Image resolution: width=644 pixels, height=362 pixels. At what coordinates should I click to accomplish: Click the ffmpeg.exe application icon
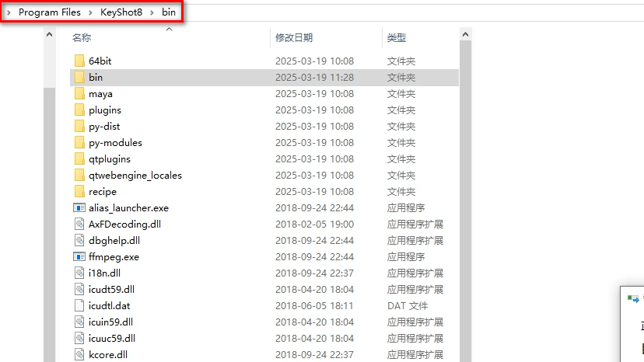pyautogui.click(x=79, y=257)
